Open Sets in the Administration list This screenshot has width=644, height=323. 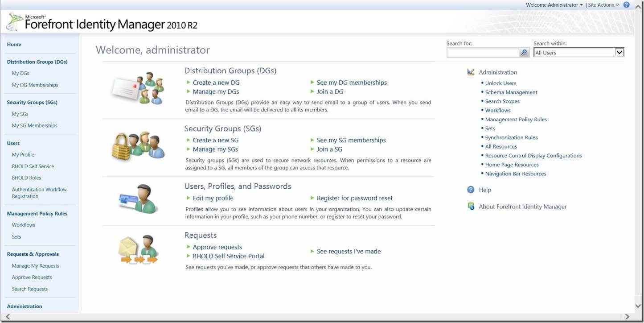pyautogui.click(x=490, y=128)
